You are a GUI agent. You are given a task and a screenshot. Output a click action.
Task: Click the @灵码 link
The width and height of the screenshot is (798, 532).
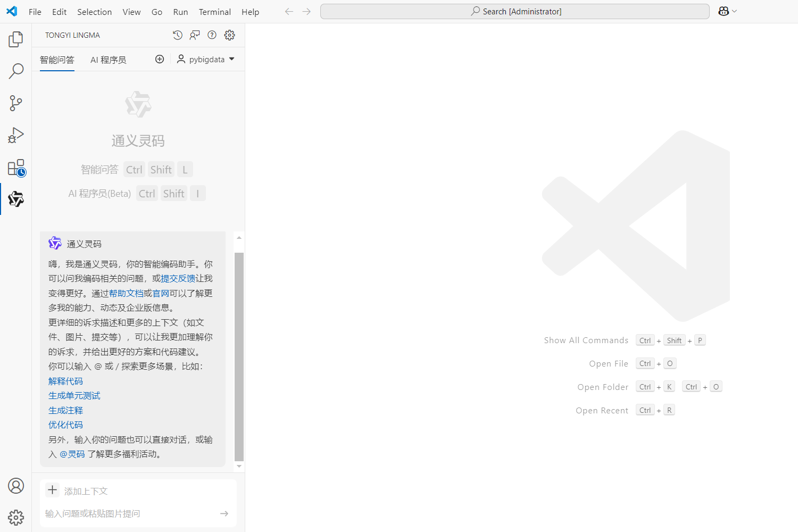tap(72, 454)
